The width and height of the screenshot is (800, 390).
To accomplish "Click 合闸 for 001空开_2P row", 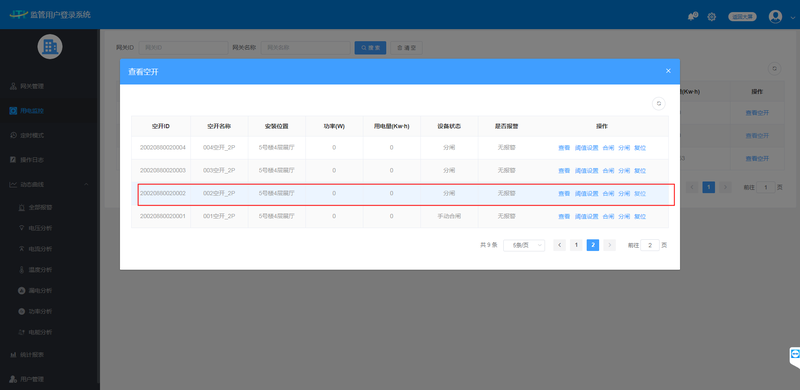I will pos(608,216).
